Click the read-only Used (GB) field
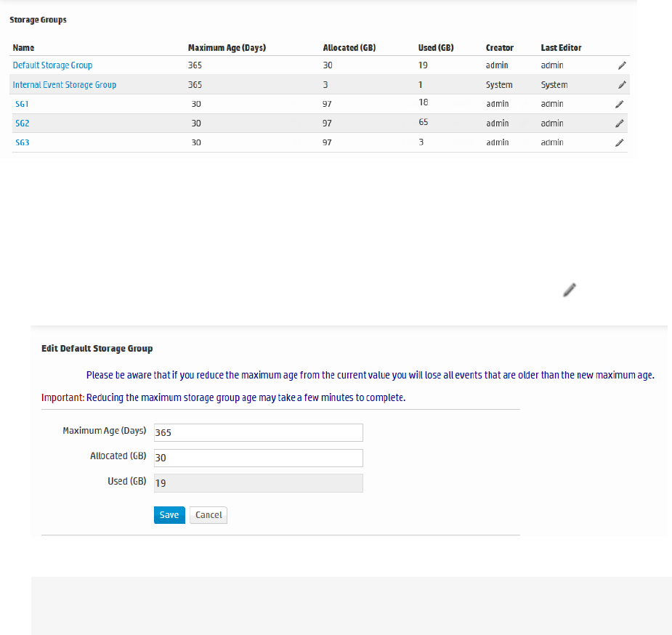 258,483
